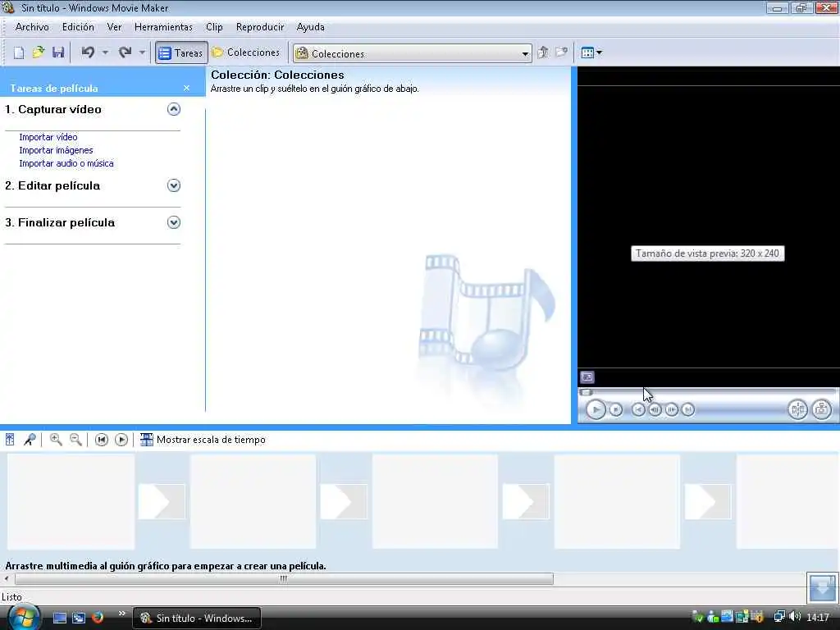
Task: Open a project with the folder icon
Action: [x=38, y=52]
